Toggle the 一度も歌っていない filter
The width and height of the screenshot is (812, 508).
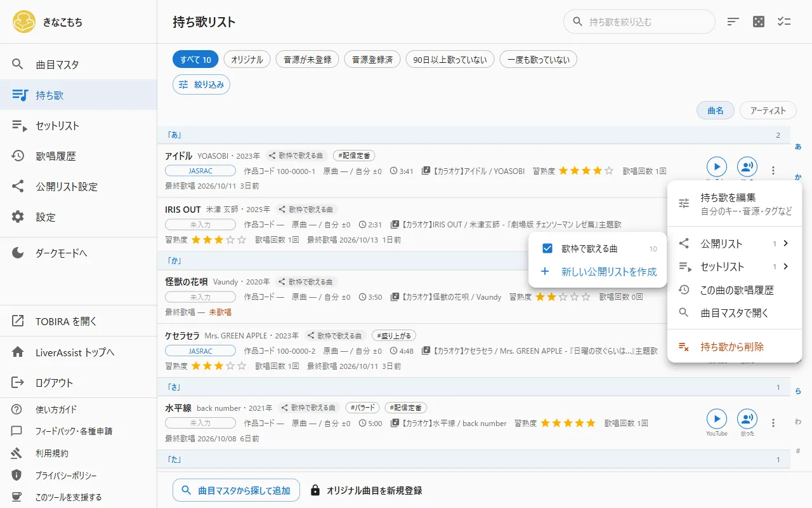538,60
